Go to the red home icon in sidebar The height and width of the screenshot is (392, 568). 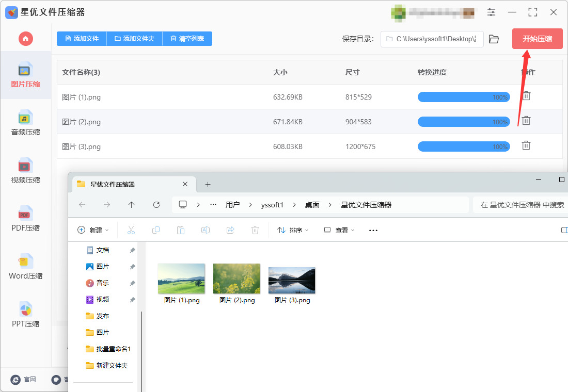[26, 39]
